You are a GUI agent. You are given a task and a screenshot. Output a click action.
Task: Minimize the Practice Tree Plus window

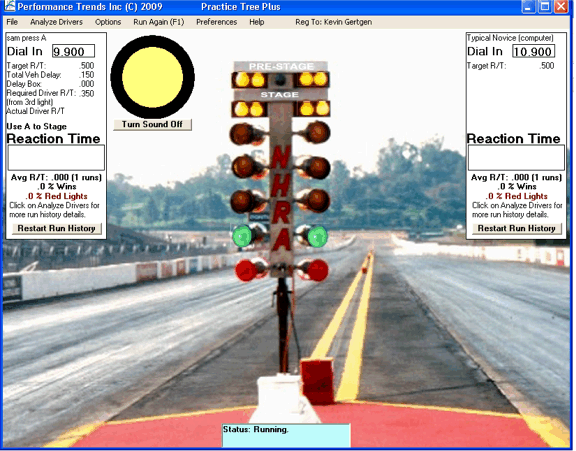point(528,7)
